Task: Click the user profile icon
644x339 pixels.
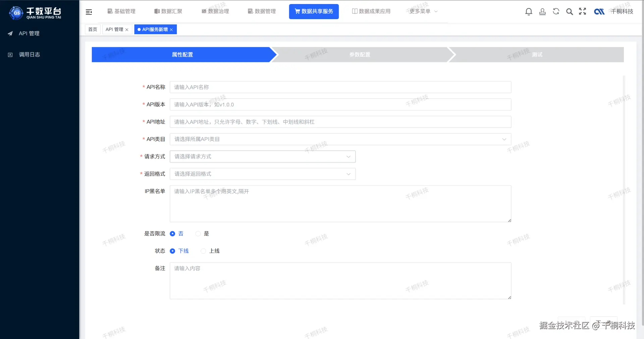Action: 542,11
